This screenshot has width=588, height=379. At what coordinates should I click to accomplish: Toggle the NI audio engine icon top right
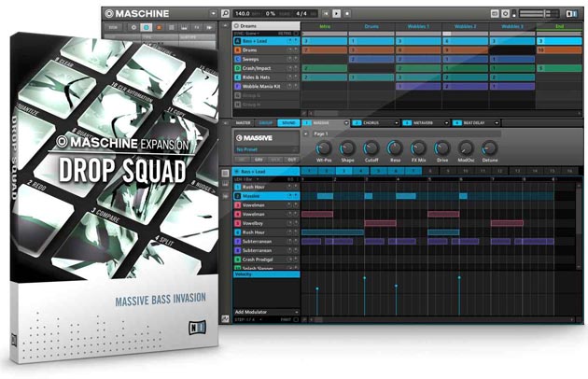(571, 13)
